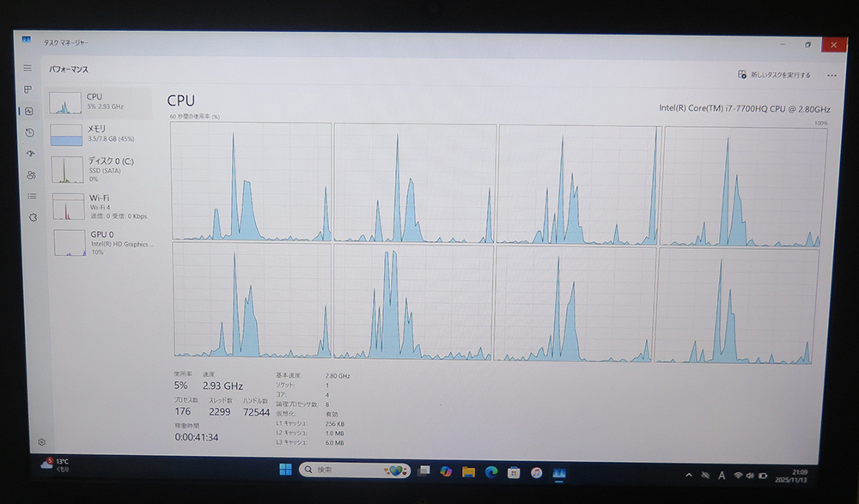859x504 pixels.
Task: Open the App history page icon
Action: (29, 132)
